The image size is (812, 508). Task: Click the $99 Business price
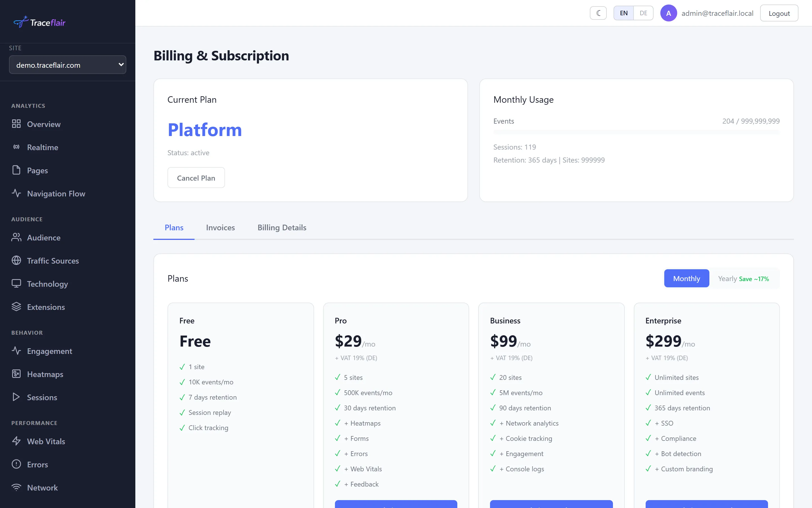tap(503, 341)
